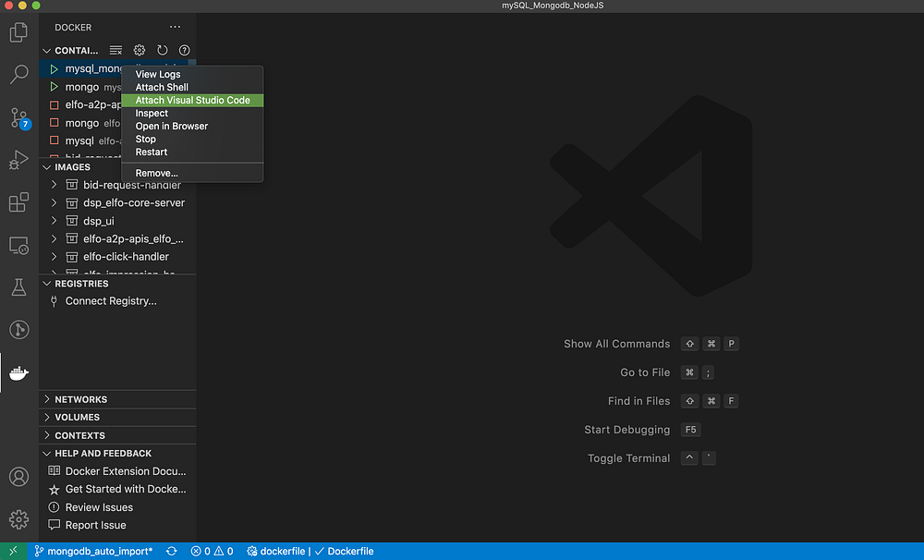This screenshot has width=924, height=560.
Task: Expand the elfo-a2p-apis_elfo image chevron
Action: click(54, 238)
